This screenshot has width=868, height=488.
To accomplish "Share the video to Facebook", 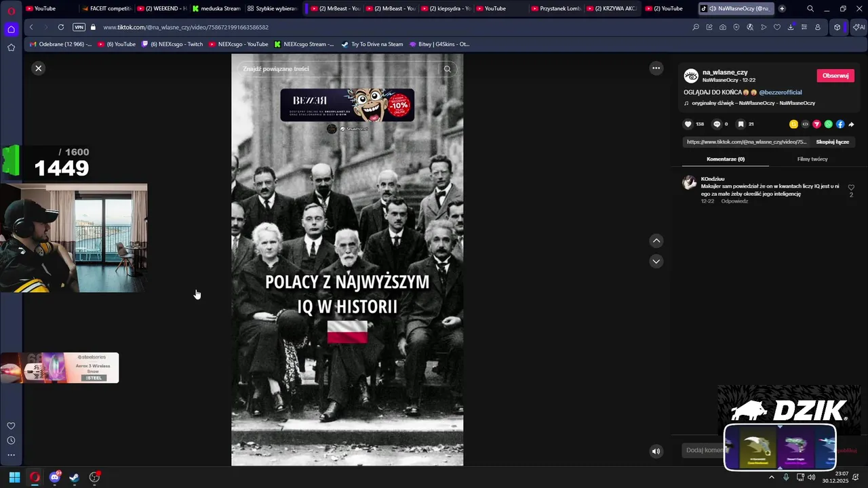I will [840, 124].
